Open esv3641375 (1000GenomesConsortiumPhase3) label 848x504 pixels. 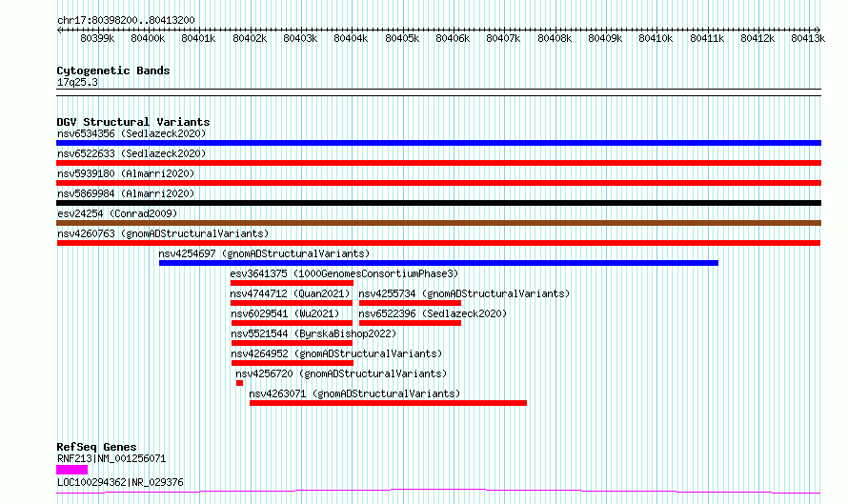click(344, 273)
